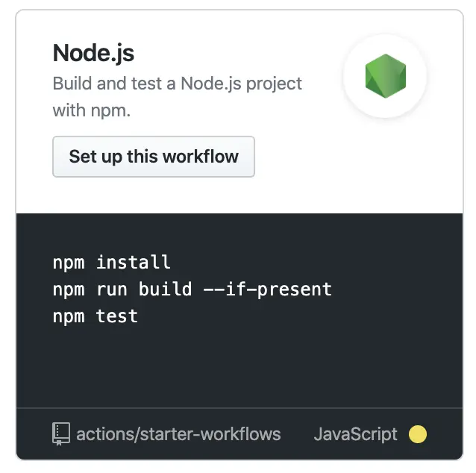The height and width of the screenshot is (473, 476).
Task: Click the green Node.js hexagon logo
Action: 385,76
